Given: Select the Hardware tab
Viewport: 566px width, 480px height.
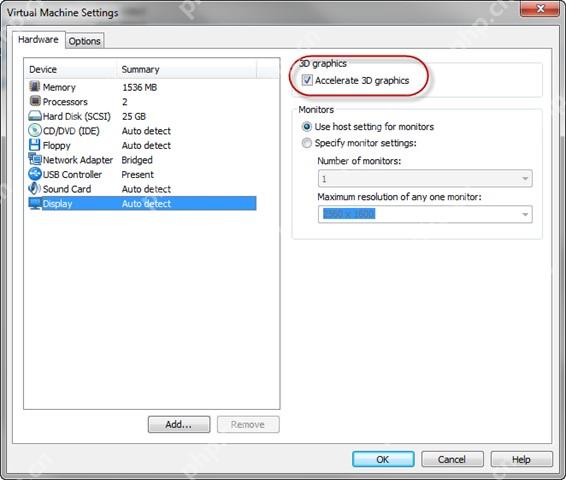Looking at the screenshot, I should 38,39.
